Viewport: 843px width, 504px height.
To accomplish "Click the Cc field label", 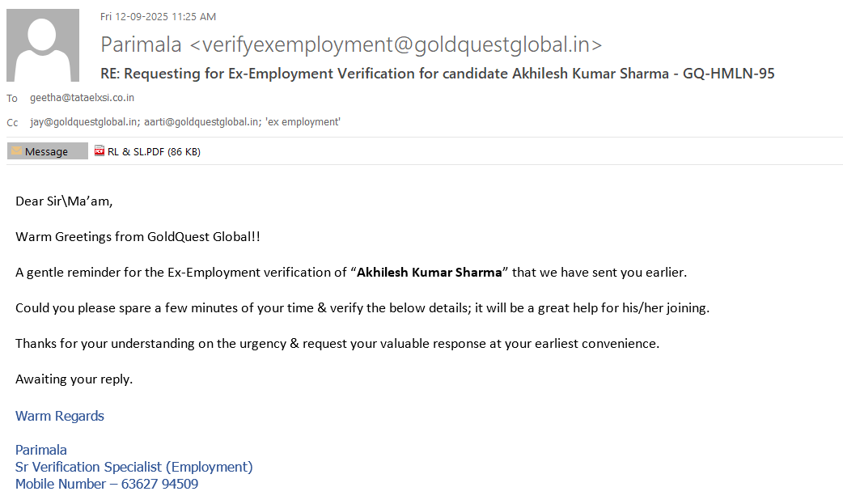I will (x=12, y=123).
